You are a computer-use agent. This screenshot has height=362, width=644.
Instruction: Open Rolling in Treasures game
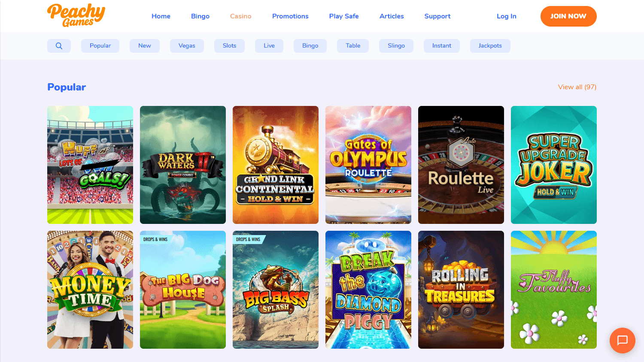pyautogui.click(x=461, y=290)
